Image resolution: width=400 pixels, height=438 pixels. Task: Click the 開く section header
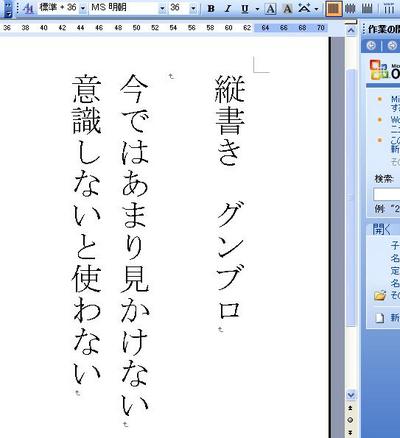(x=382, y=229)
